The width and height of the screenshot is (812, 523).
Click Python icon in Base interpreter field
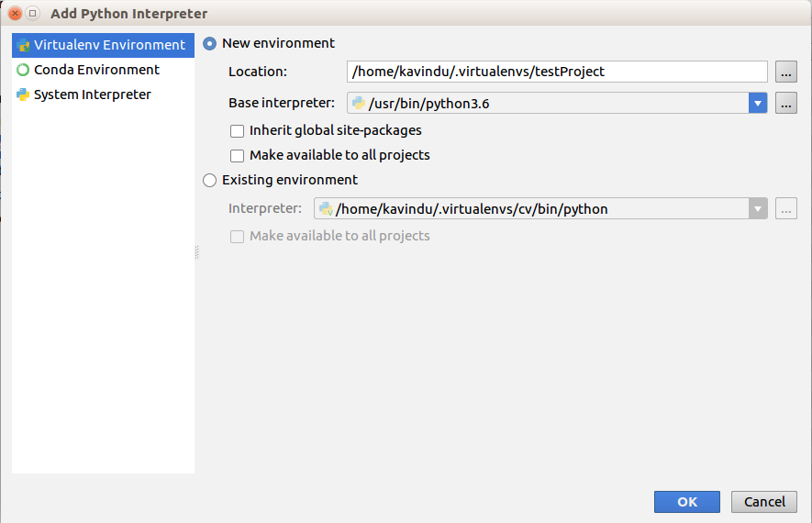(359, 104)
